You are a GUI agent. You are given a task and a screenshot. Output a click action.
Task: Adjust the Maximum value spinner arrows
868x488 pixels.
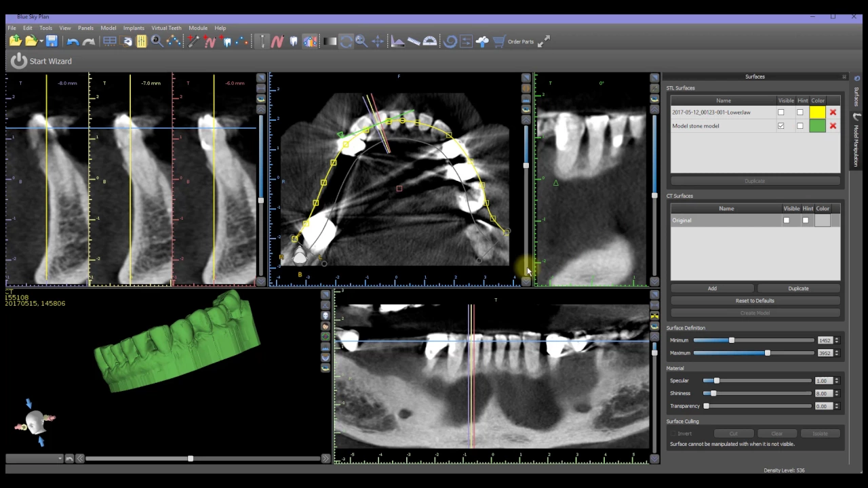pyautogui.click(x=837, y=353)
